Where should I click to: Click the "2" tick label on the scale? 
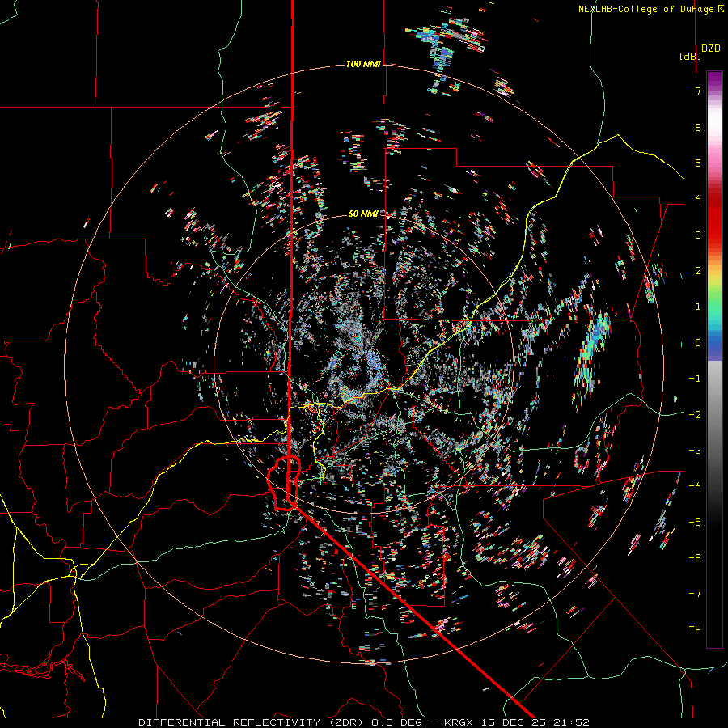pos(698,271)
